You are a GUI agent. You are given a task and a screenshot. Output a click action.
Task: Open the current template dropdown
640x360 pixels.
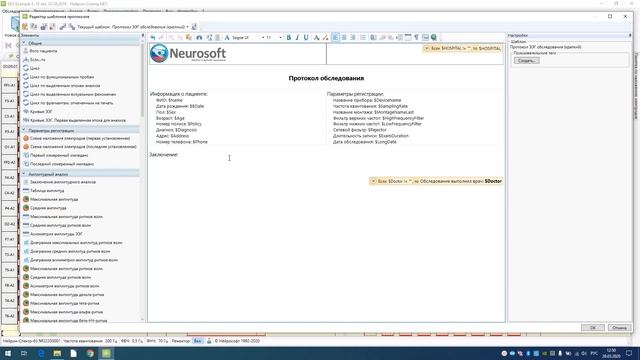tap(187, 27)
